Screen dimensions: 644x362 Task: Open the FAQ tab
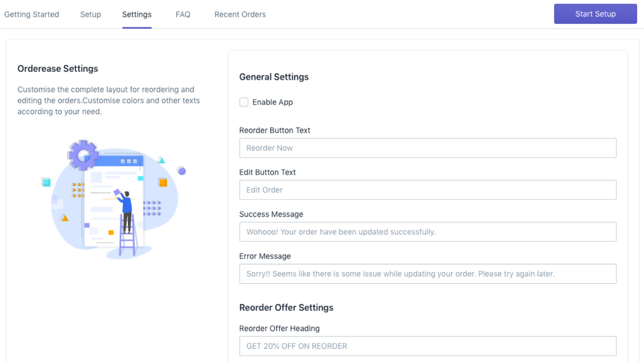tap(183, 14)
